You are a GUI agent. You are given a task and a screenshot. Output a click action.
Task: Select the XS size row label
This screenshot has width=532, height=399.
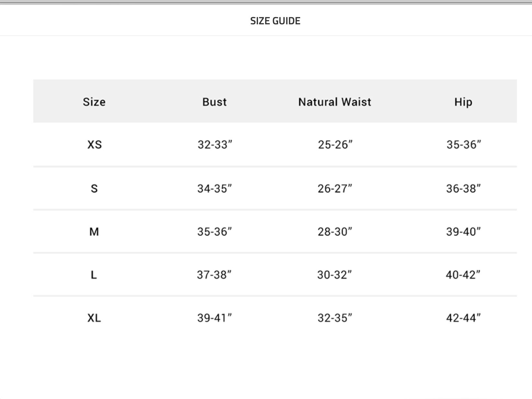click(x=95, y=145)
